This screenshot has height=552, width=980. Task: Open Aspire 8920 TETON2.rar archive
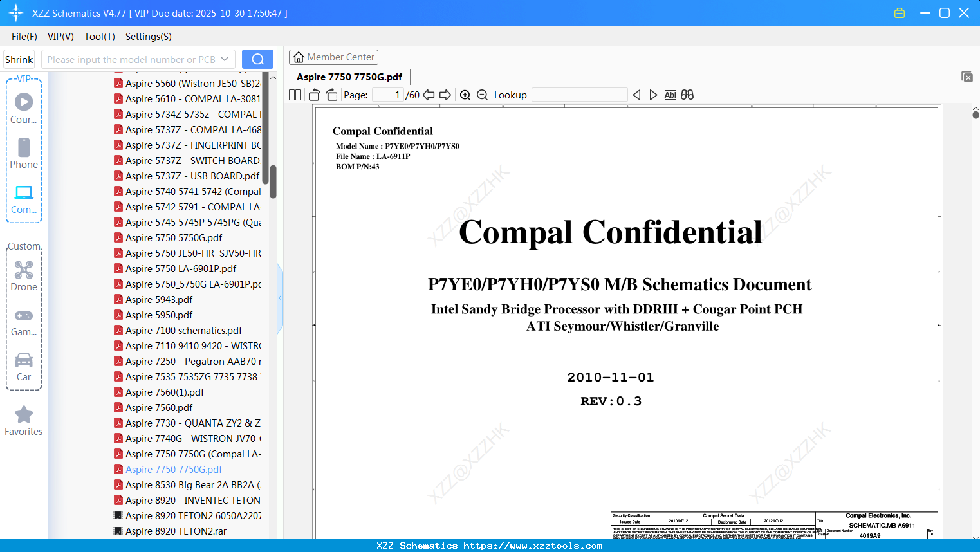tap(171, 531)
